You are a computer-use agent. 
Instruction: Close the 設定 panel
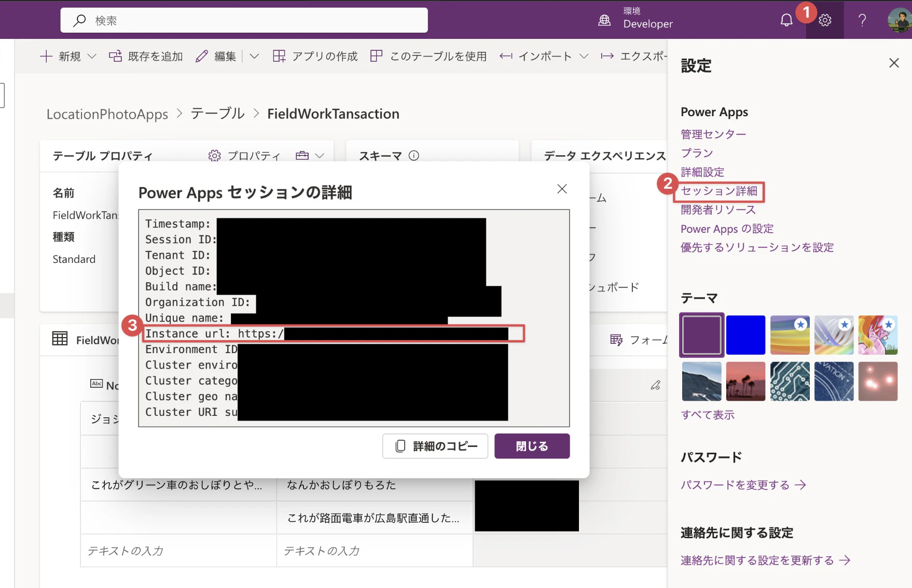coord(894,63)
